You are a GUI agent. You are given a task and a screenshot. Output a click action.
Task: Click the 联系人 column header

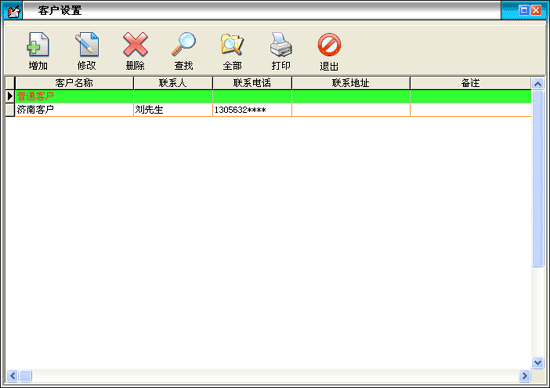tap(173, 83)
